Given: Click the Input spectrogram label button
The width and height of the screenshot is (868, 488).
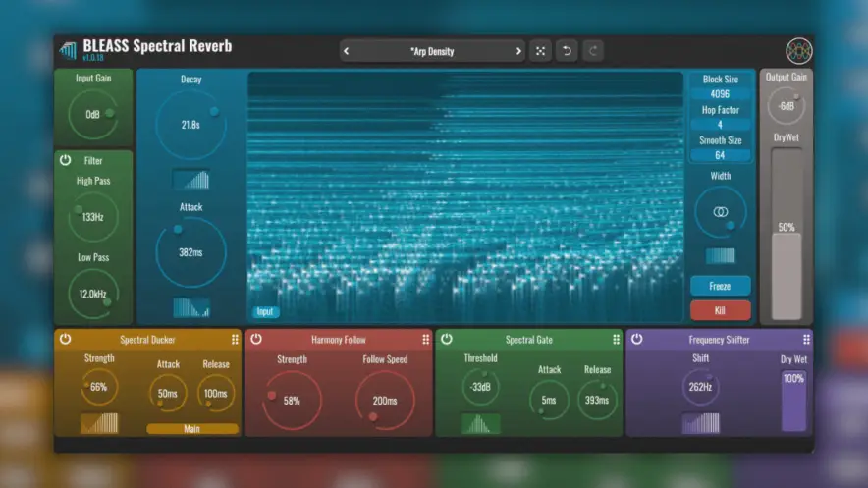Looking at the screenshot, I should click(x=265, y=312).
